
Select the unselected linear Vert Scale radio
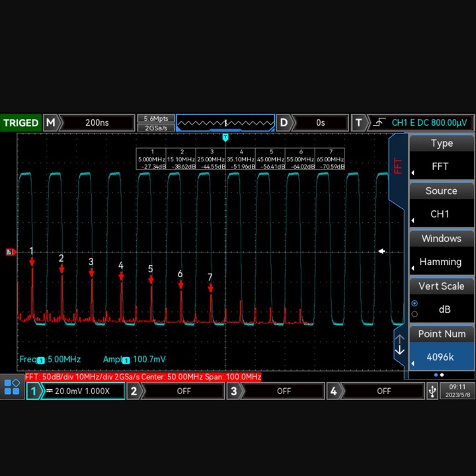coord(415,314)
